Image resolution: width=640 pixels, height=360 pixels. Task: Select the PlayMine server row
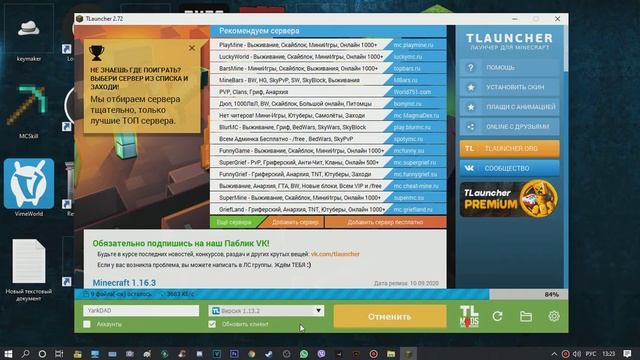(328, 45)
